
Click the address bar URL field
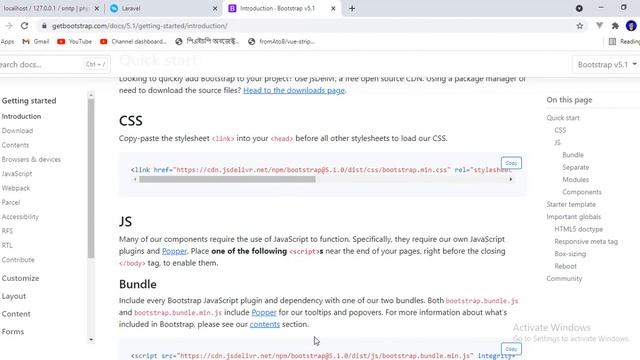310,26
